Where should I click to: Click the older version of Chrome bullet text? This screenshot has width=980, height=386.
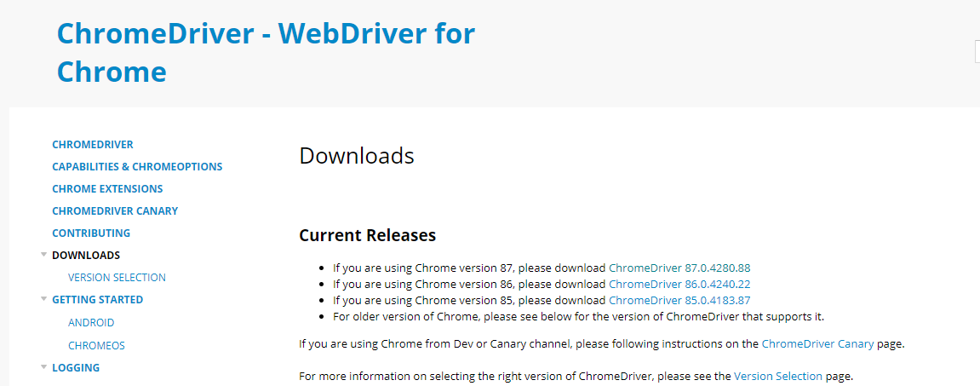[x=579, y=317]
